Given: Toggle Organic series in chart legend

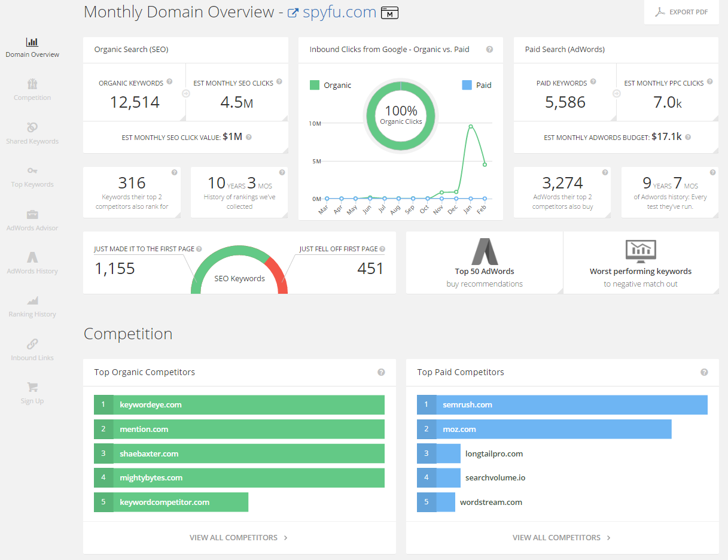Looking at the screenshot, I should [330, 85].
